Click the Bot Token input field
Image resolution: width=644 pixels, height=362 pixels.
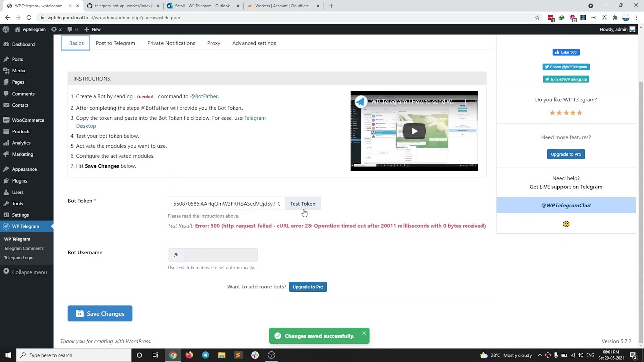pos(226,204)
